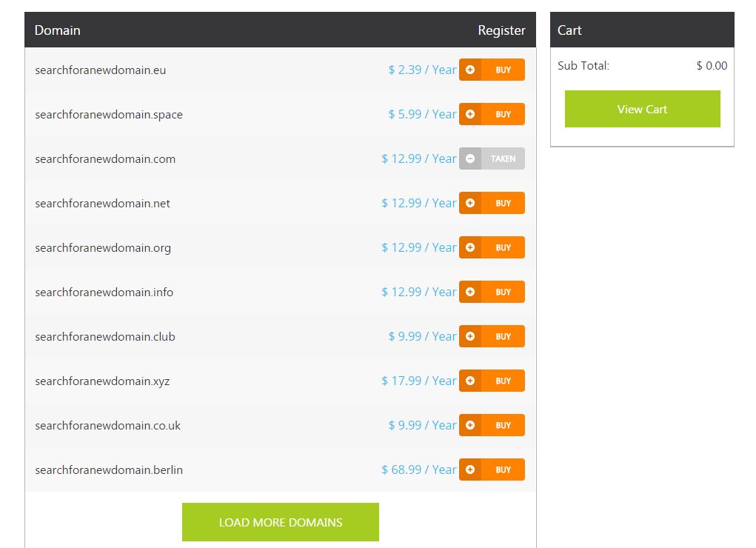This screenshot has height=548, width=756.
Task: Click the $ 17.99 / Year price
Action: tap(419, 381)
